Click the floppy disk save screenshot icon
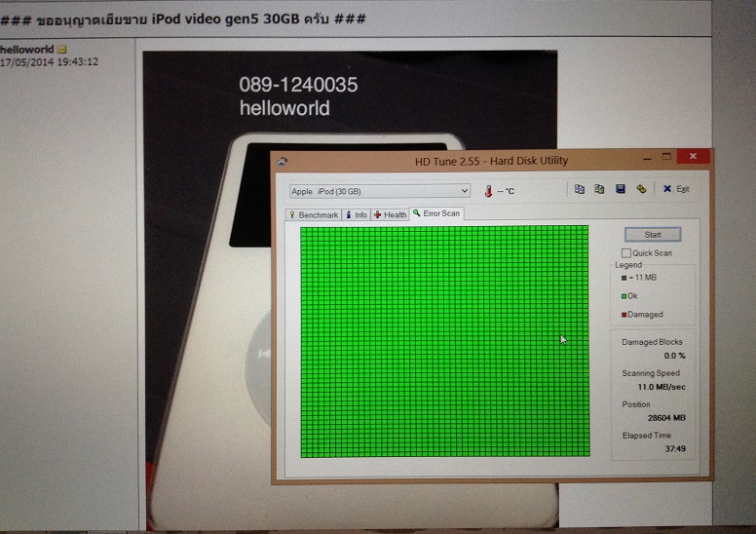 pos(621,189)
